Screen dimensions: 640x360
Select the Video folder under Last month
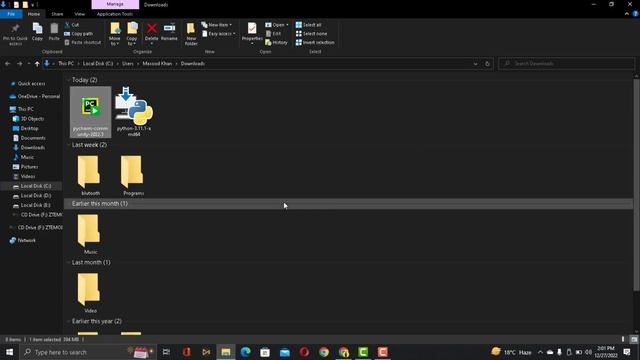[90, 293]
